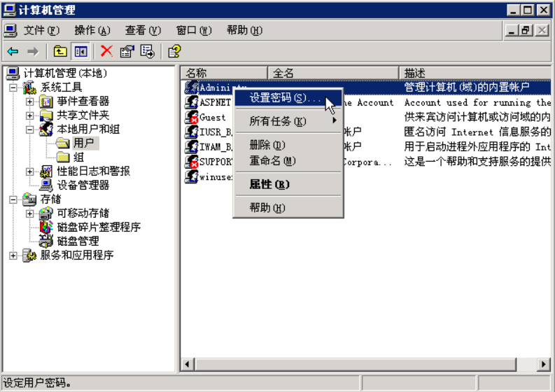Expand the 事件查看器 node
The height and width of the screenshot is (392, 555).
click(29, 101)
